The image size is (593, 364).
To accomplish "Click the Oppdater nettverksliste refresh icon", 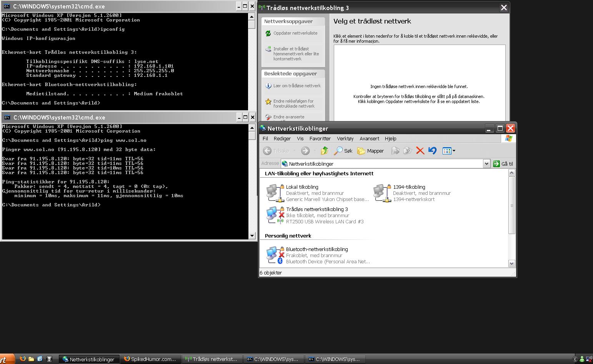I will tap(268, 33).
